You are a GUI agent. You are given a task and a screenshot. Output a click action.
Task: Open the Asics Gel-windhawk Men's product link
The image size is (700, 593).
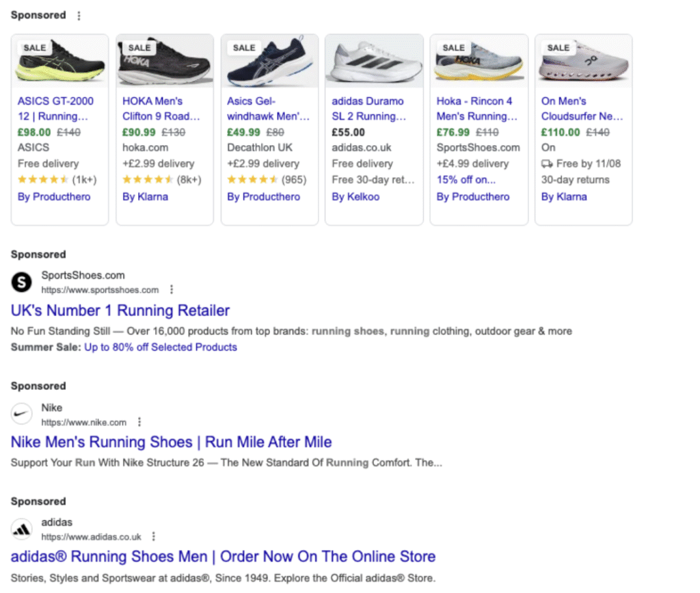pyautogui.click(x=268, y=109)
